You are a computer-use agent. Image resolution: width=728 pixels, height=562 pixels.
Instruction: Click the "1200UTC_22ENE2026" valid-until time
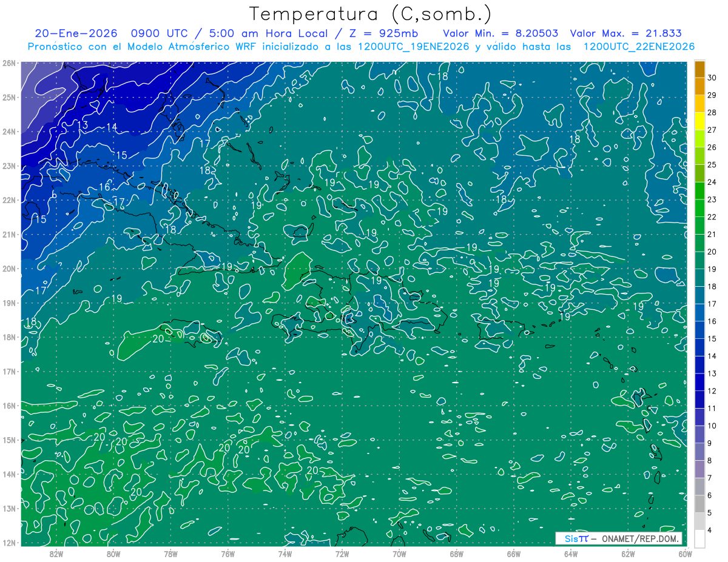[639, 47]
